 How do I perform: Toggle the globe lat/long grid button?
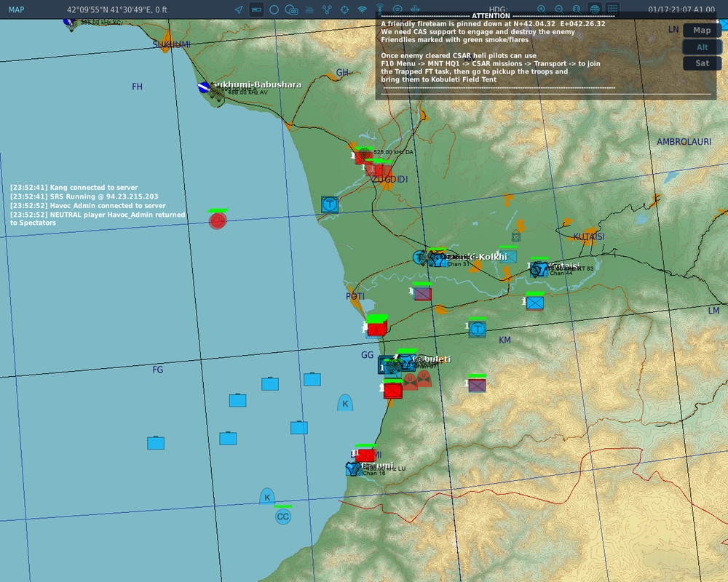click(595, 9)
